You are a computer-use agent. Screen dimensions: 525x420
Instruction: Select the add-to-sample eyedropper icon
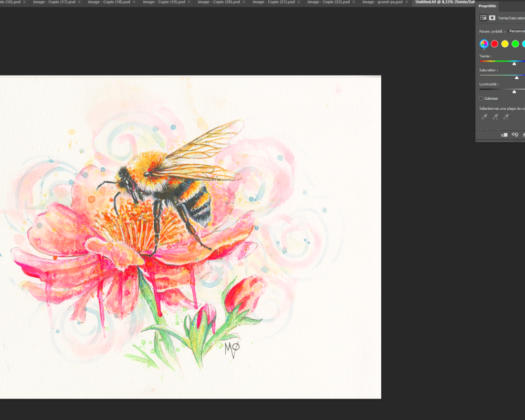495,117
